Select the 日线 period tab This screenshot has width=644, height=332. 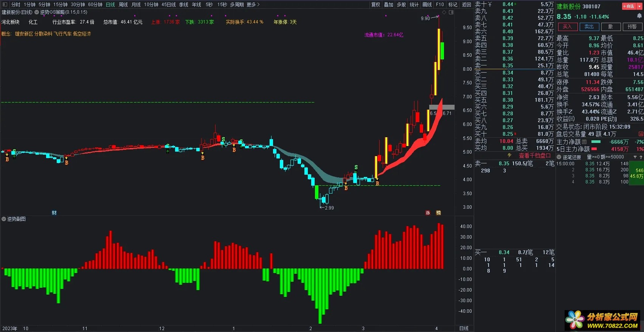coord(110,5)
